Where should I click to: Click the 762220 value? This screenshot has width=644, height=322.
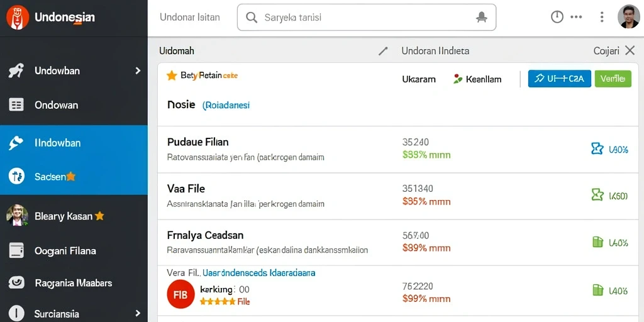click(418, 286)
